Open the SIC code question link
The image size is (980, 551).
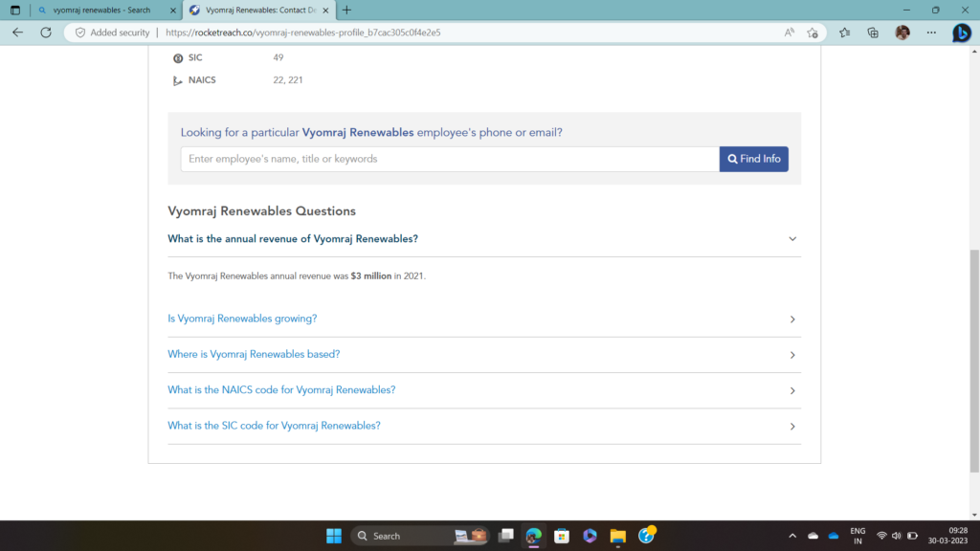274,426
